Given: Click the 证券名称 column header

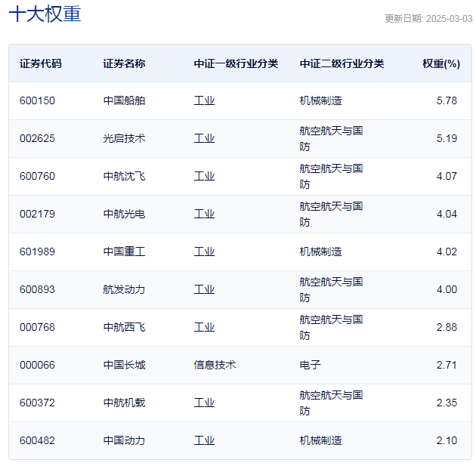Looking at the screenshot, I should click(x=124, y=63).
